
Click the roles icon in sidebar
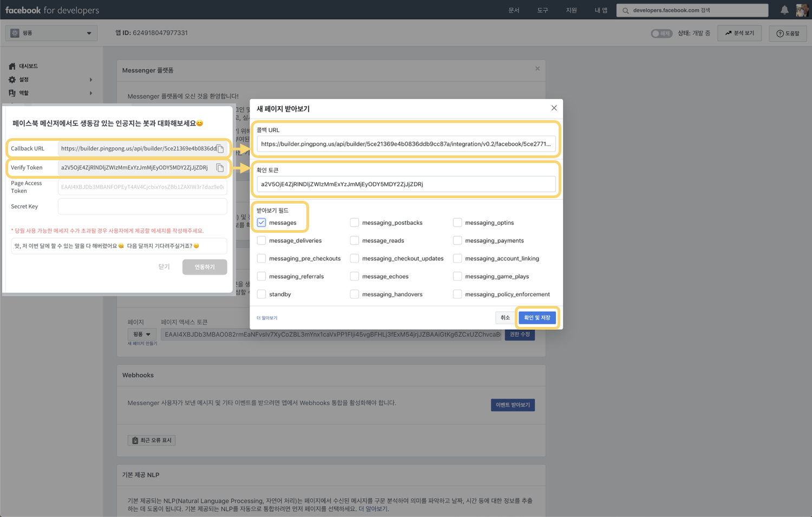pos(12,93)
